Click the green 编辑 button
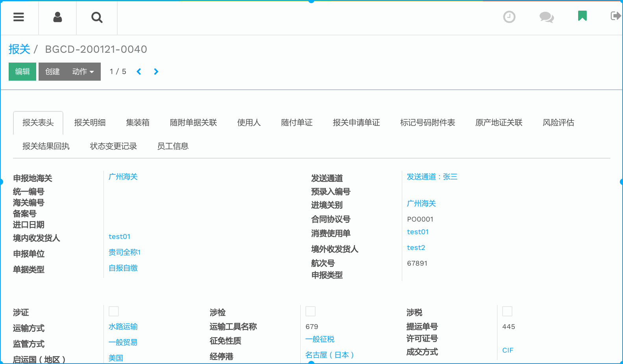Viewport: 623px width, 364px height. click(x=22, y=72)
